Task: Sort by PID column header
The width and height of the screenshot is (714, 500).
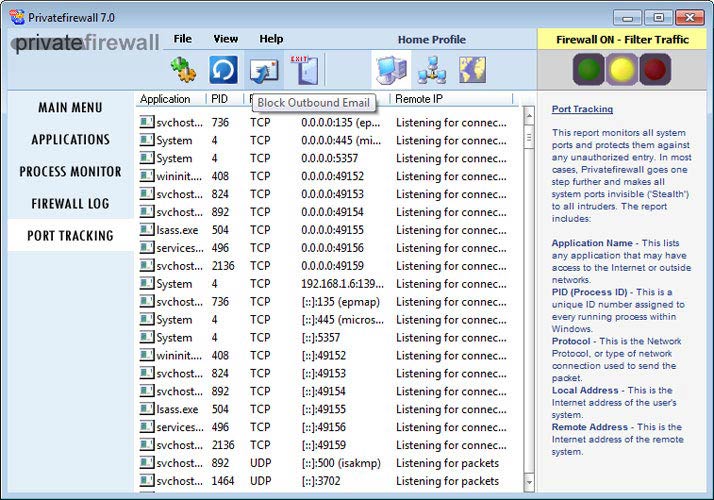Action: (225, 99)
